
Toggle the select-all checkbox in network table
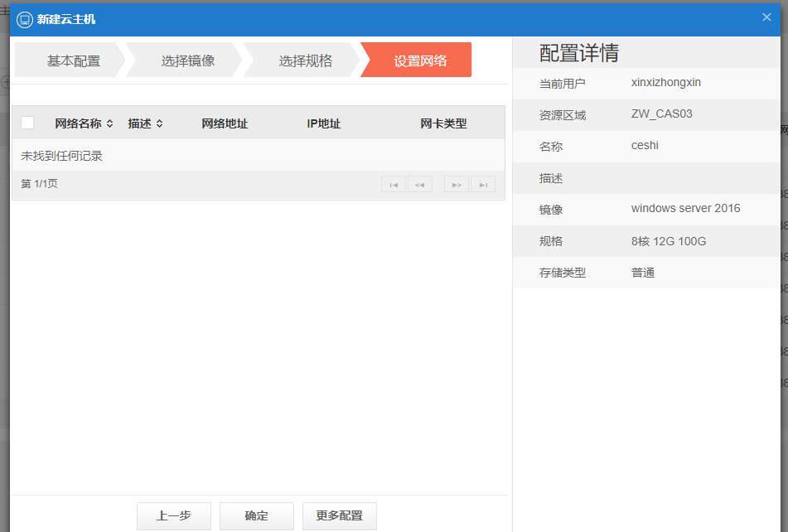coord(27,123)
